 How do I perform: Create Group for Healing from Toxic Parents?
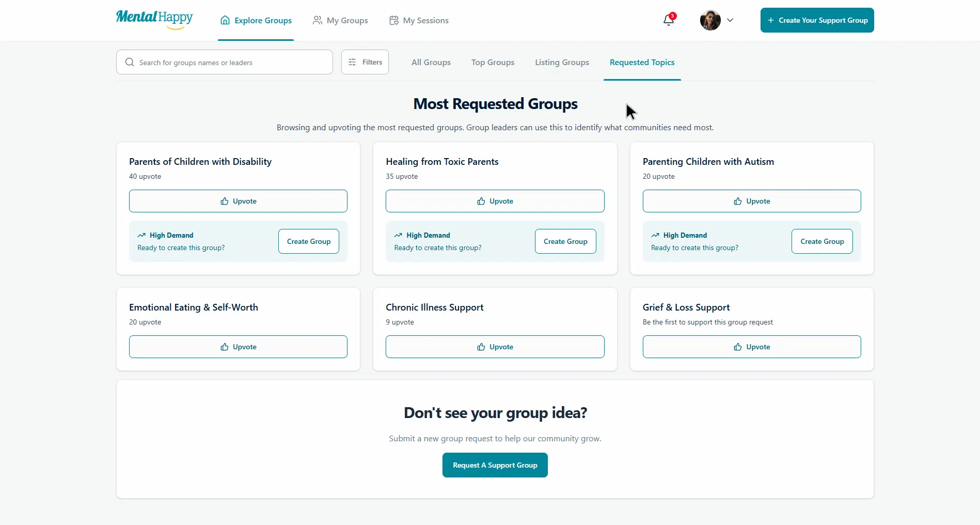pyautogui.click(x=565, y=241)
